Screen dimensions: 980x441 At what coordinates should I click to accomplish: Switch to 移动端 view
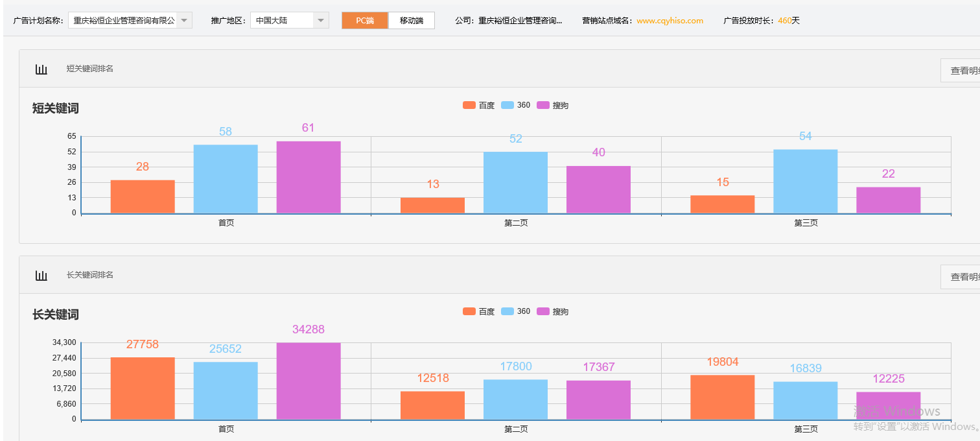point(411,20)
